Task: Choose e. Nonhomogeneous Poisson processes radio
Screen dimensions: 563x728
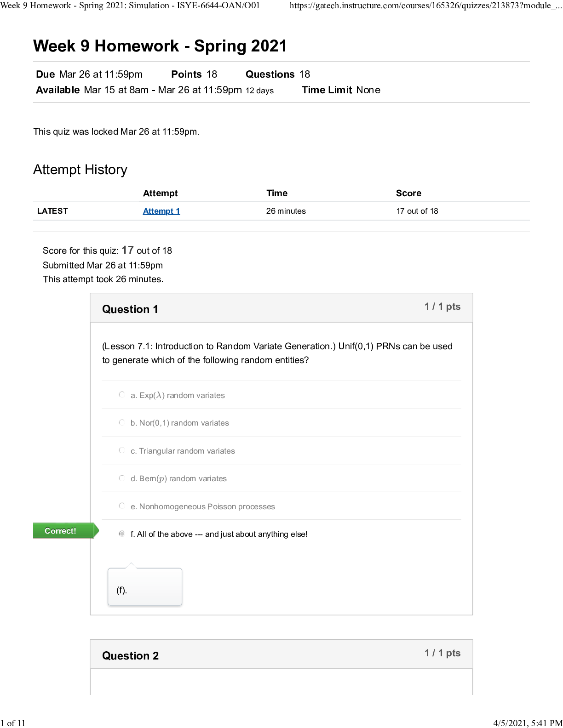Action: (122, 506)
